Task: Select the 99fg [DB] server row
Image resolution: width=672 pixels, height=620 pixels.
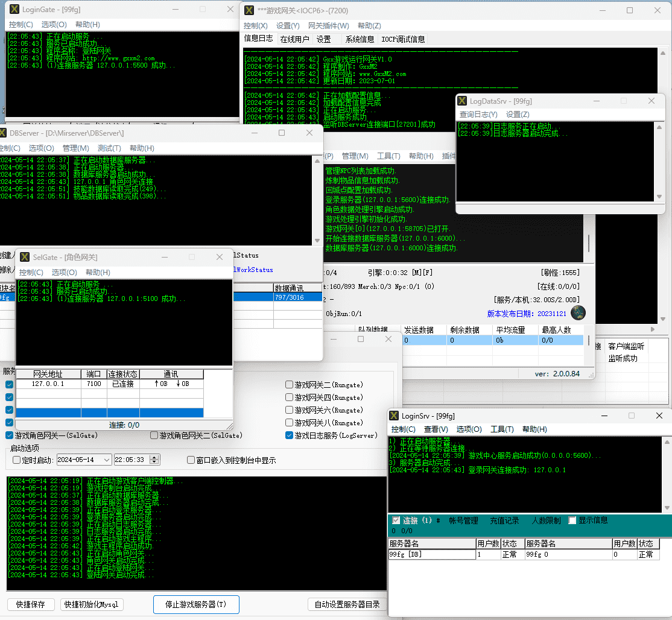Action: [432, 554]
